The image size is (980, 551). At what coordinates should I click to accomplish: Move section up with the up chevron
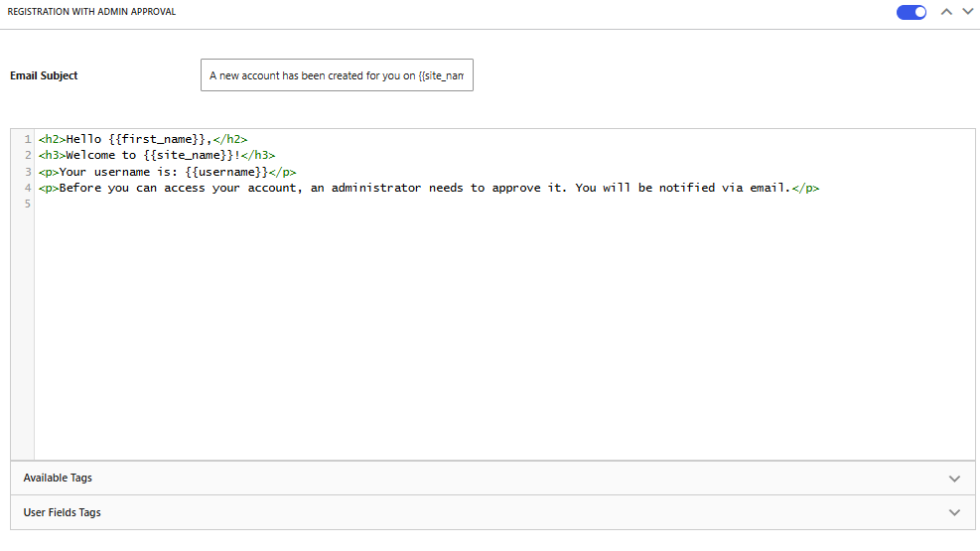click(x=947, y=12)
